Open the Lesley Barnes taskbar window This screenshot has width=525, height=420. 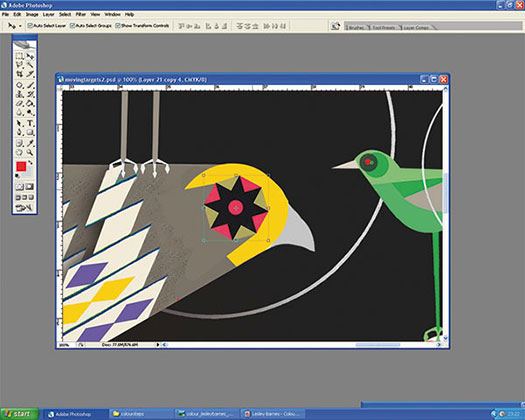pos(272,414)
